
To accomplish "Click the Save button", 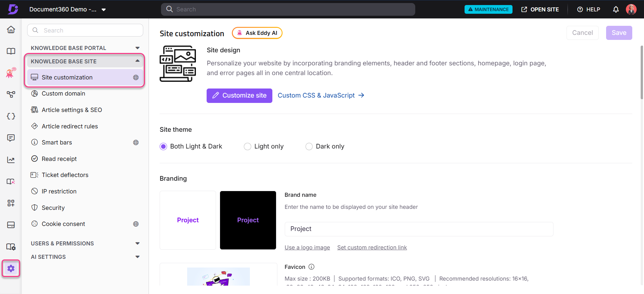I will 619,33.
